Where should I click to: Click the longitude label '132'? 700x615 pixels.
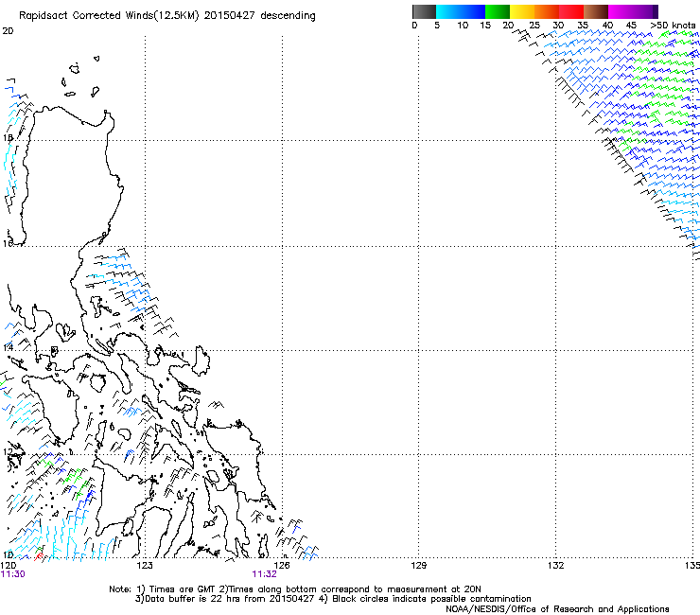pyautogui.click(x=555, y=566)
